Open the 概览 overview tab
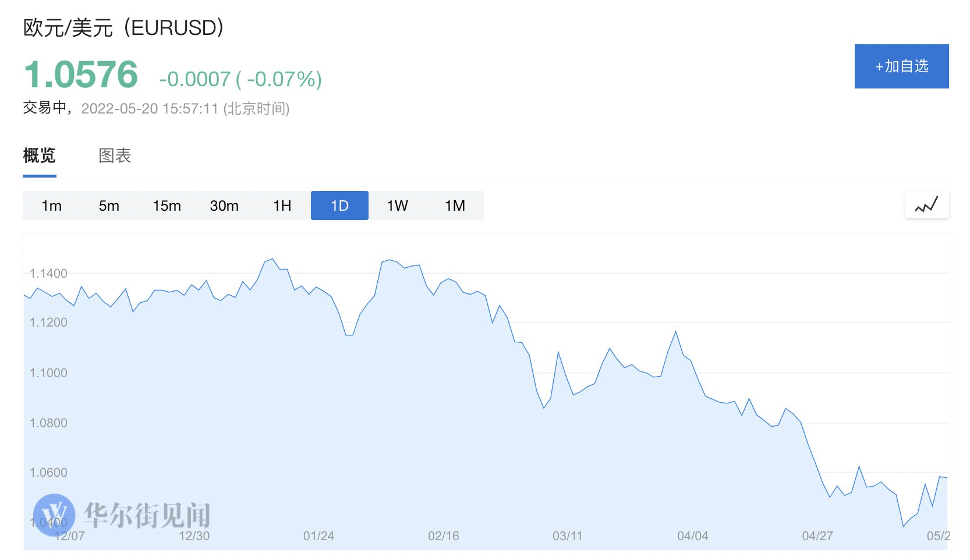Viewport: 970px width, 560px height. [x=39, y=155]
